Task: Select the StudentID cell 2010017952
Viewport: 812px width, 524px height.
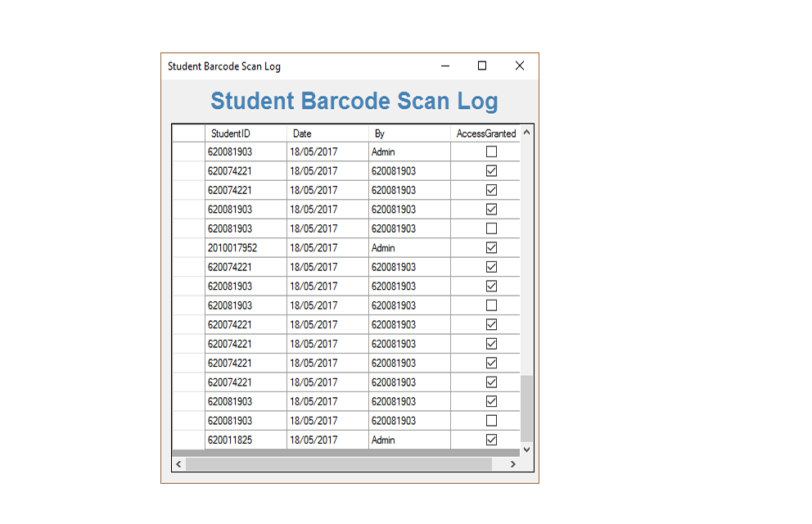Action: point(246,248)
